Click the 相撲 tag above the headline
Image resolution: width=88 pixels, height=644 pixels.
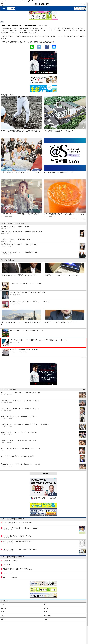[2, 22]
